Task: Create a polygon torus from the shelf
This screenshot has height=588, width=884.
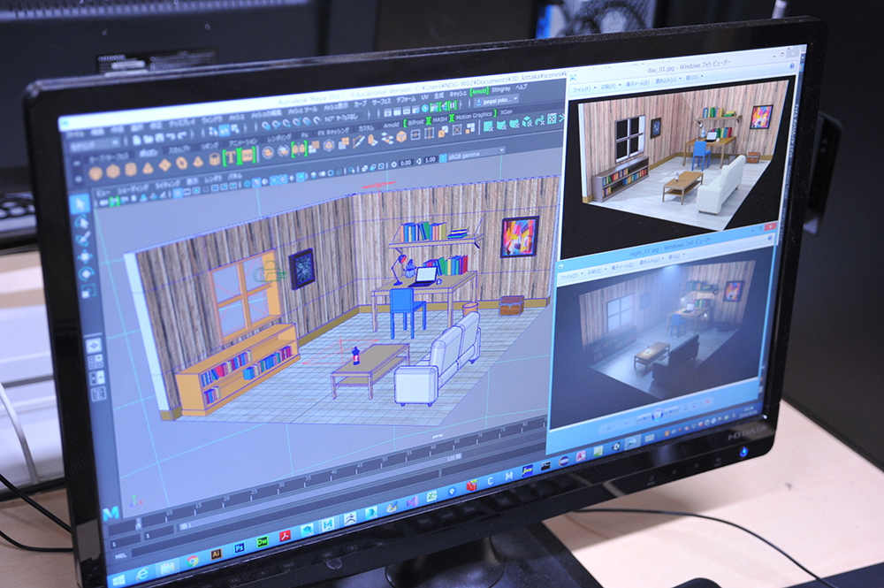Action: [181, 164]
